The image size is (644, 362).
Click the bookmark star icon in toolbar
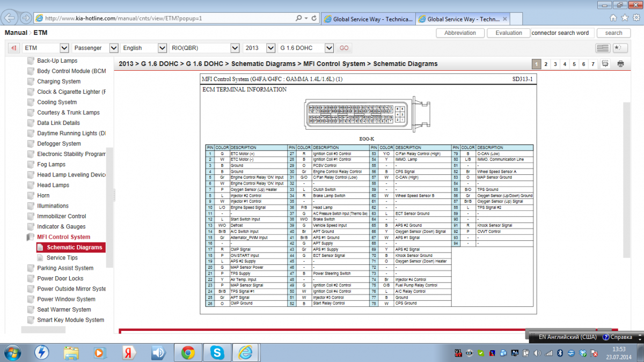point(619,48)
